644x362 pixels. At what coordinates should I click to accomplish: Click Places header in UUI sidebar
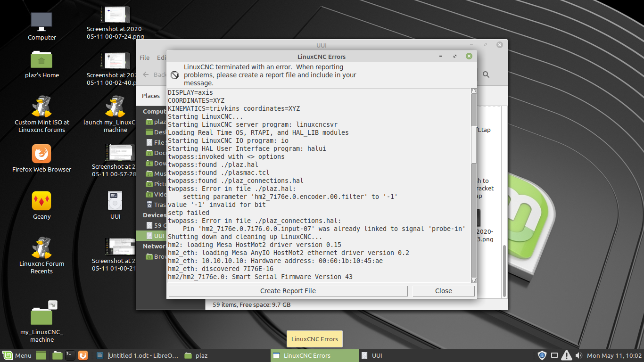[151, 96]
